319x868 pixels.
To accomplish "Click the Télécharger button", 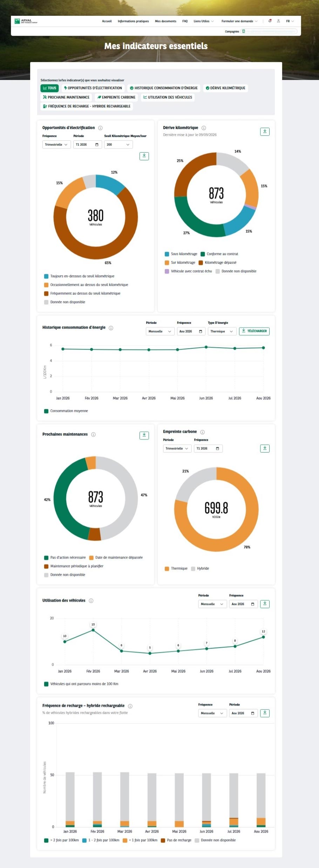I will (x=254, y=331).
